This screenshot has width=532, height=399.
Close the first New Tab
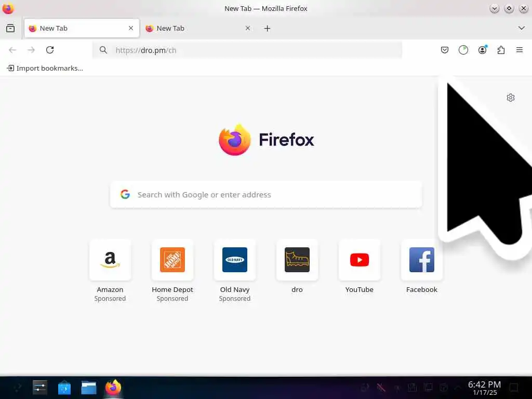131,28
